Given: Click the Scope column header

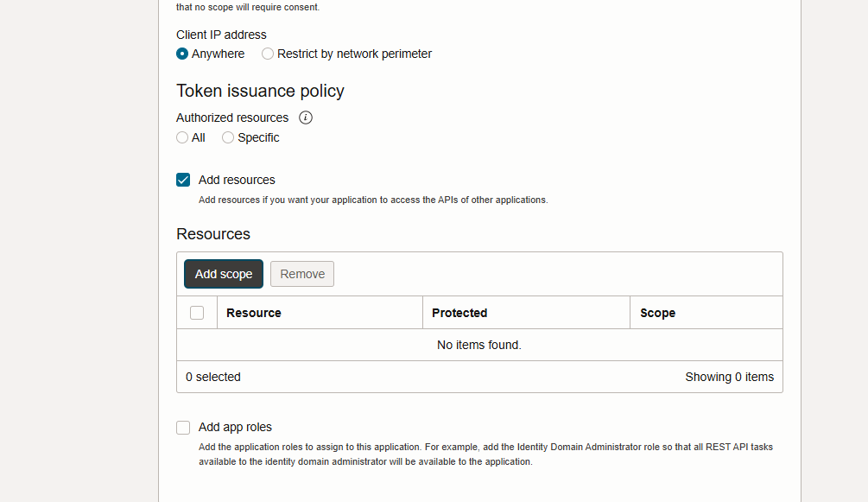Looking at the screenshot, I should [657, 313].
